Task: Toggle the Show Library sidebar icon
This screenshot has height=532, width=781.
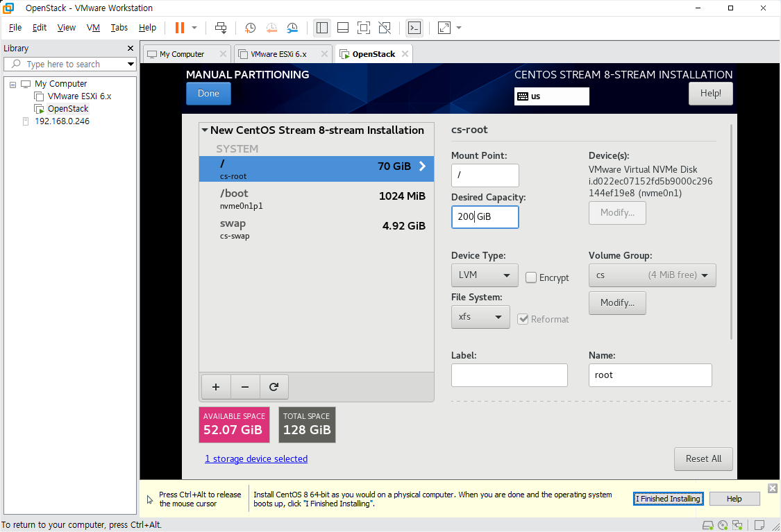Action: (x=322, y=28)
